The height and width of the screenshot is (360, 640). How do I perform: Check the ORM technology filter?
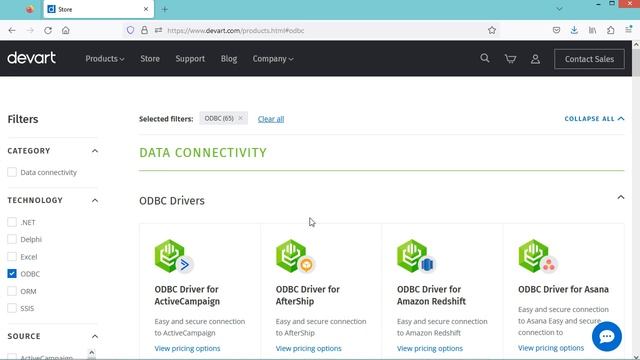pos(12,291)
